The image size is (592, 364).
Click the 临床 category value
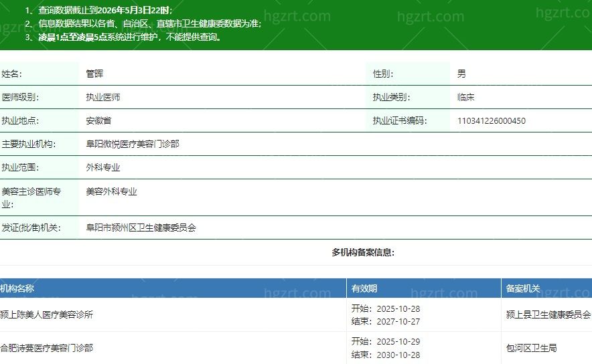[465, 97]
